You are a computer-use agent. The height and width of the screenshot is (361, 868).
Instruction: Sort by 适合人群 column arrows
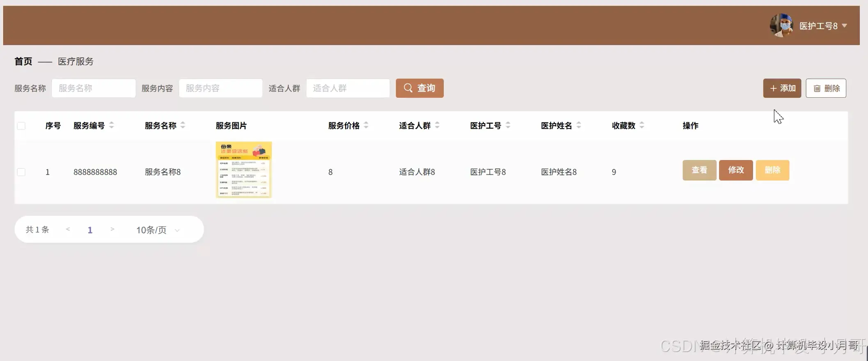pyautogui.click(x=437, y=125)
